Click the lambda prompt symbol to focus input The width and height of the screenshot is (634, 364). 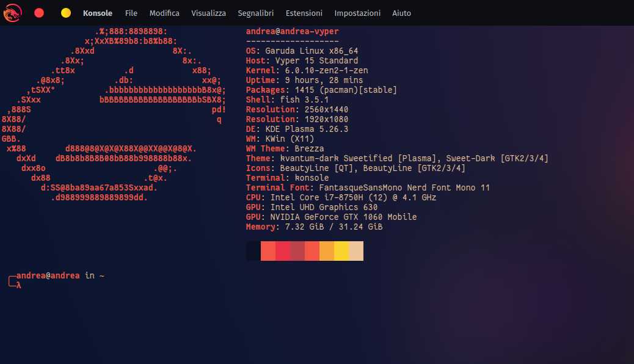click(x=18, y=285)
